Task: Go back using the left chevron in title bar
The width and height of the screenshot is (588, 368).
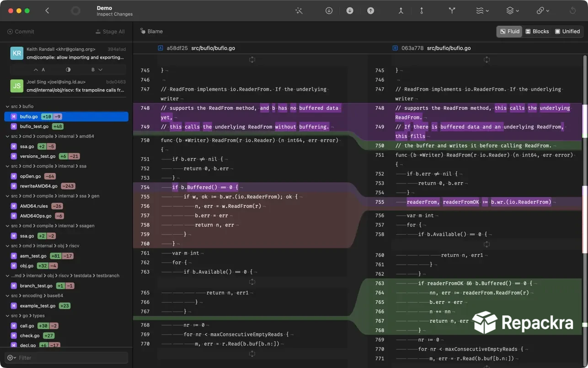Action: pos(47,11)
